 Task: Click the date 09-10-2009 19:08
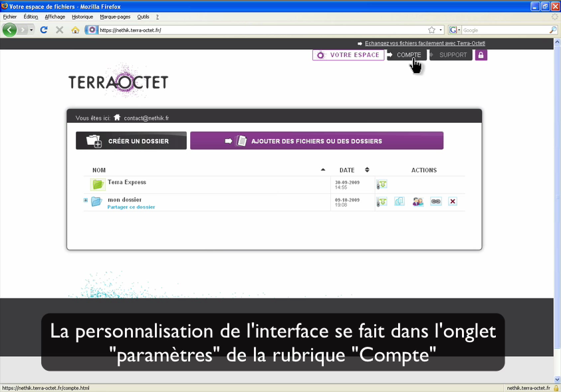(x=347, y=203)
